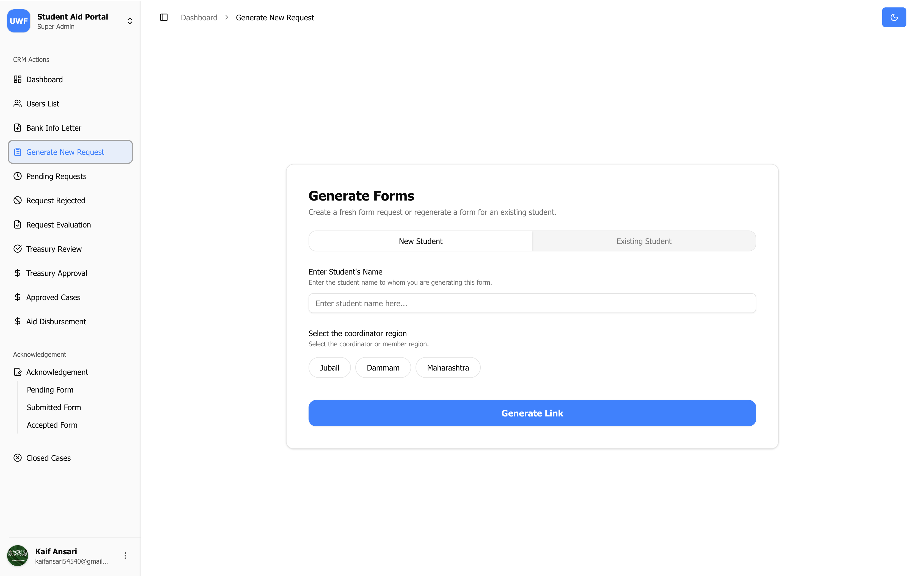Open Users List people icon
Viewport: 924px width, 576px height.
click(18, 104)
